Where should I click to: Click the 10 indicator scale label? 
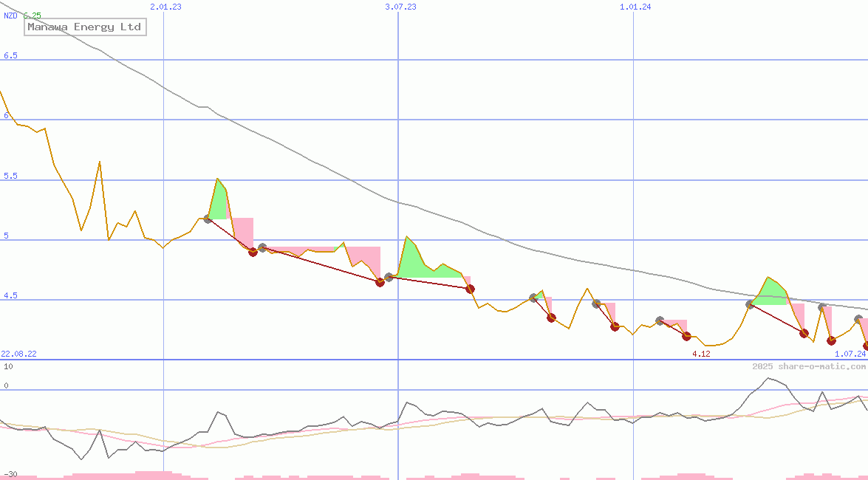point(8,366)
